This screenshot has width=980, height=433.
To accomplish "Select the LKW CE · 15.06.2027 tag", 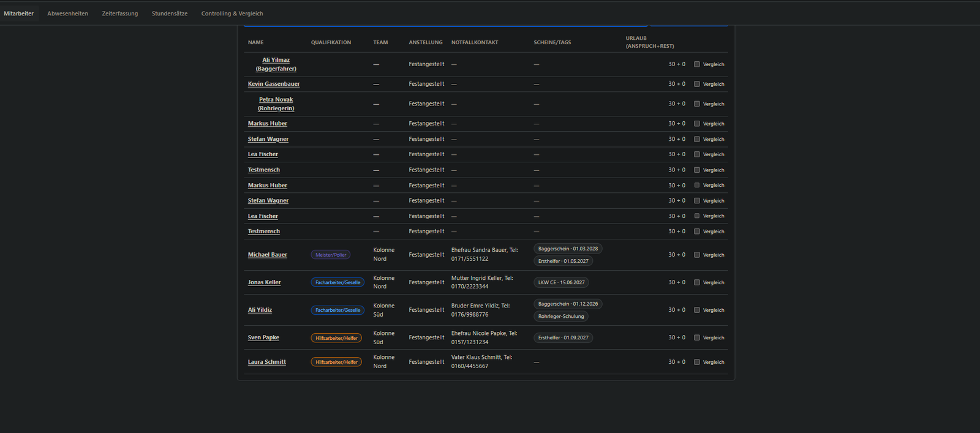I will coord(562,282).
